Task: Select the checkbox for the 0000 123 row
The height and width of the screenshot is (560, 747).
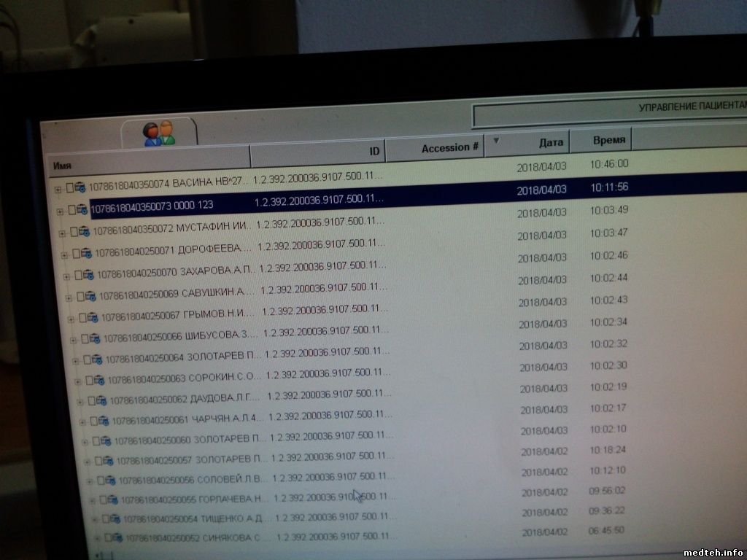Action: [71, 210]
